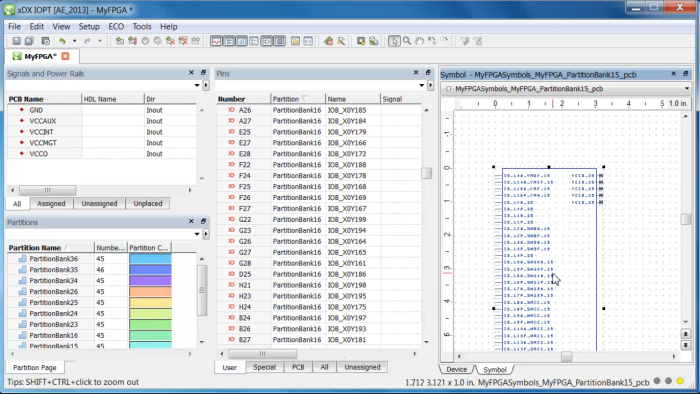
Task: Click the yellow status indicator circle
Action: 679,381
